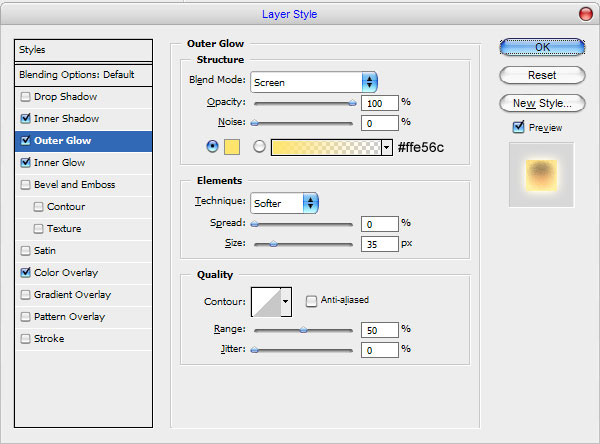This screenshot has height=444, width=600.
Task: Click the Jitter percentage input field
Action: (380, 350)
